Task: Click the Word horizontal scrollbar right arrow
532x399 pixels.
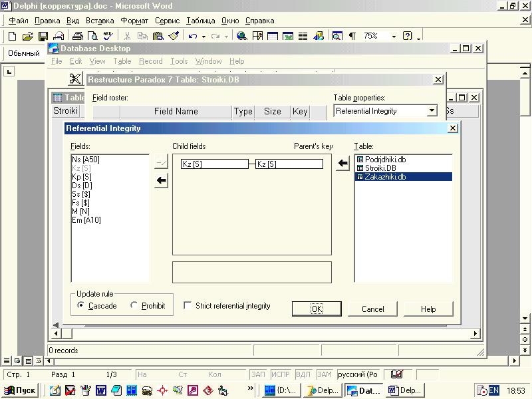Action: point(514,360)
